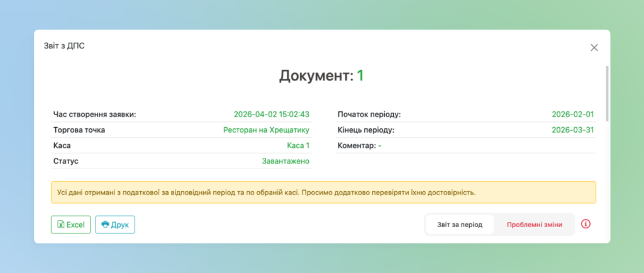This screenshot has height=273, width=644.
Task: Click the Час створення заявки label
Action: (x=94, y=114)
